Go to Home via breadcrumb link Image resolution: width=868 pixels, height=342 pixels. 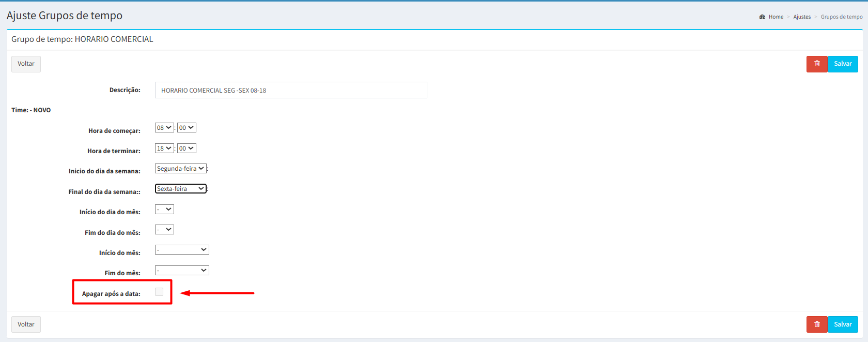pyautogui.click(x=776, y=17)
